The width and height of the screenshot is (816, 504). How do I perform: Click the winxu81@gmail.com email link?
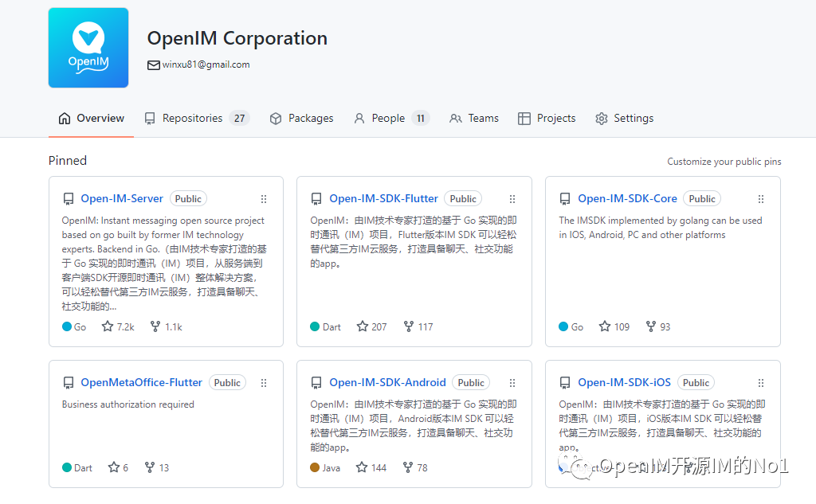[206, 64]
